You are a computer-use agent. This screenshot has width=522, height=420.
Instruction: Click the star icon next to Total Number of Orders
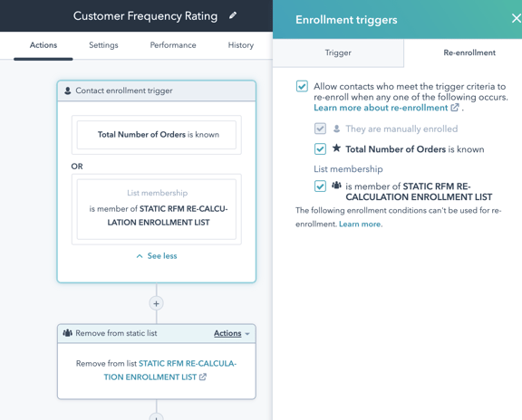click(336, 148)
